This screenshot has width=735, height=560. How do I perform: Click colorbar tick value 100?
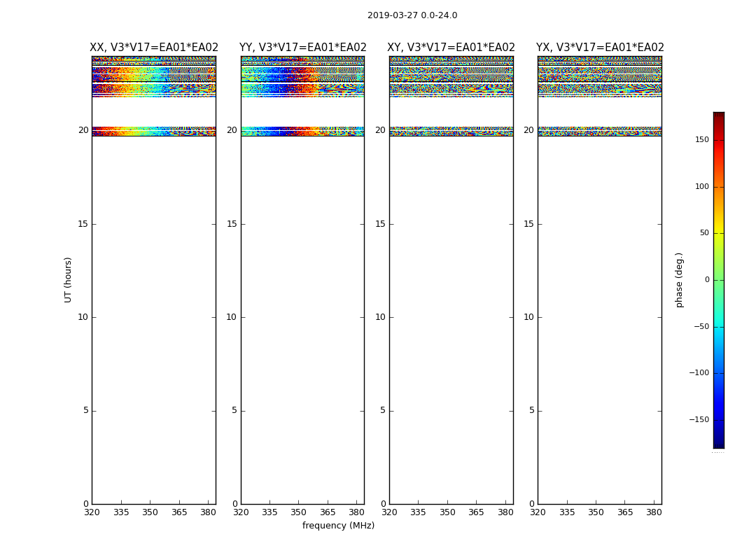click(x=702, y=186)
